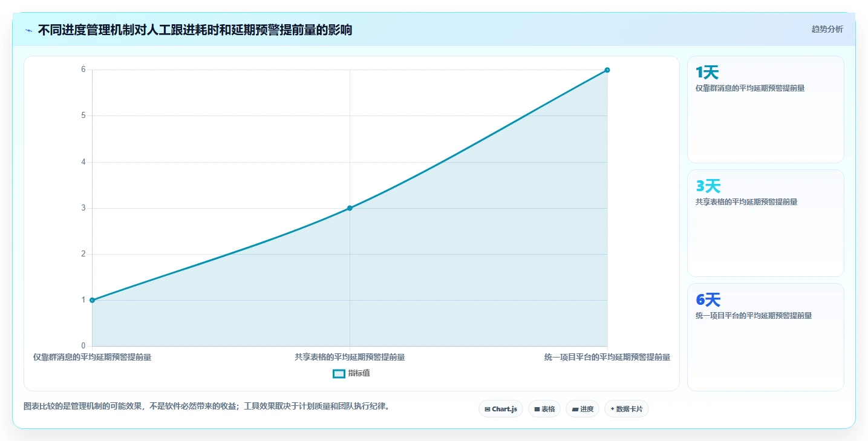868x441 pixels.
Task: Click the icon inside the 表格 chip
Action: pos(537,410)
